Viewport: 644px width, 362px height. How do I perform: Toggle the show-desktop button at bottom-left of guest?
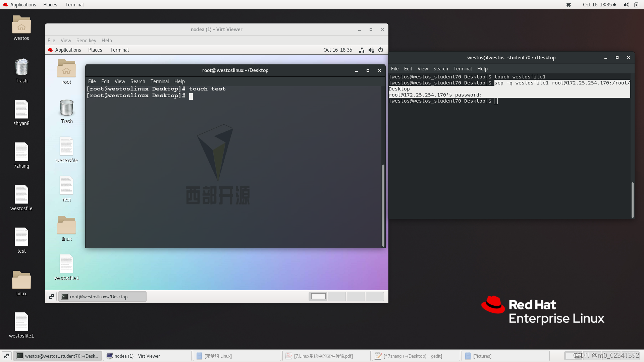pyautogui.click(x=51, y=296)
